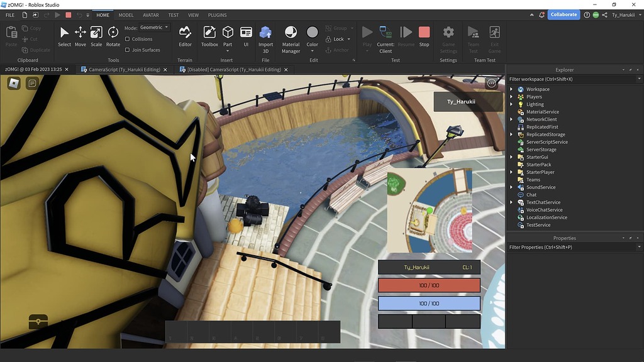This screenshot has height=362, width=644.
Task: Open the PLUGINS ribbon tab
Action: pos(217,15)
